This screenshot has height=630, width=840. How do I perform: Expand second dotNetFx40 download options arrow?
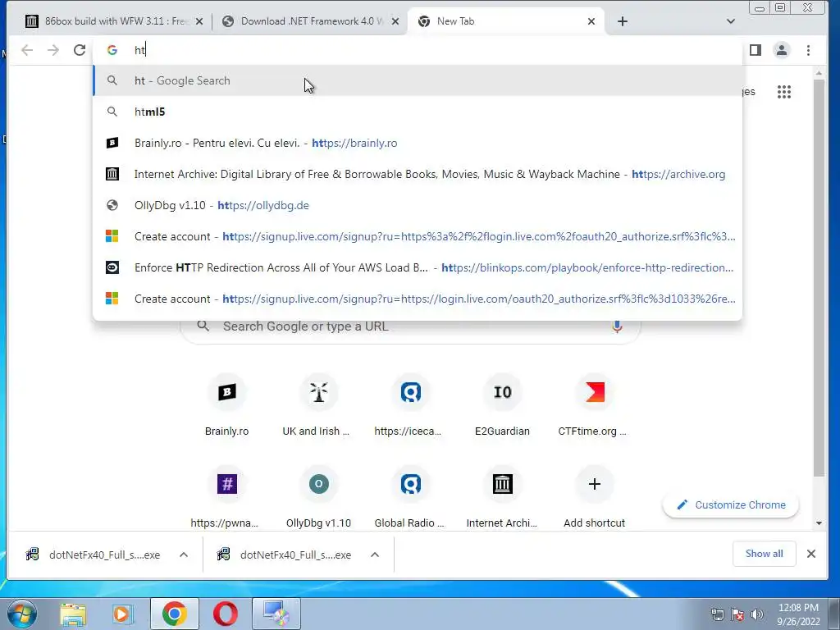click(375, 555)
